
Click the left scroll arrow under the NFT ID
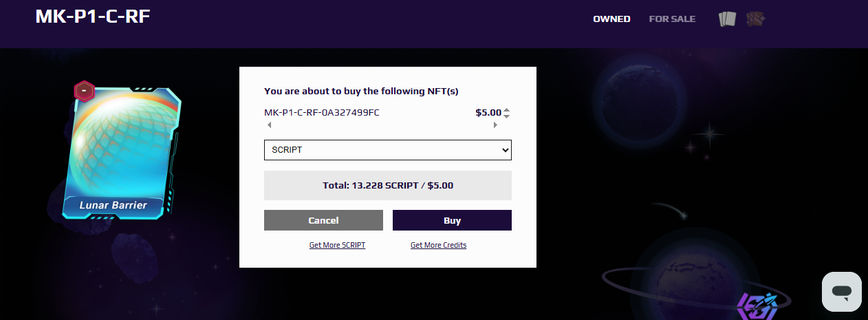coord(269,125)
